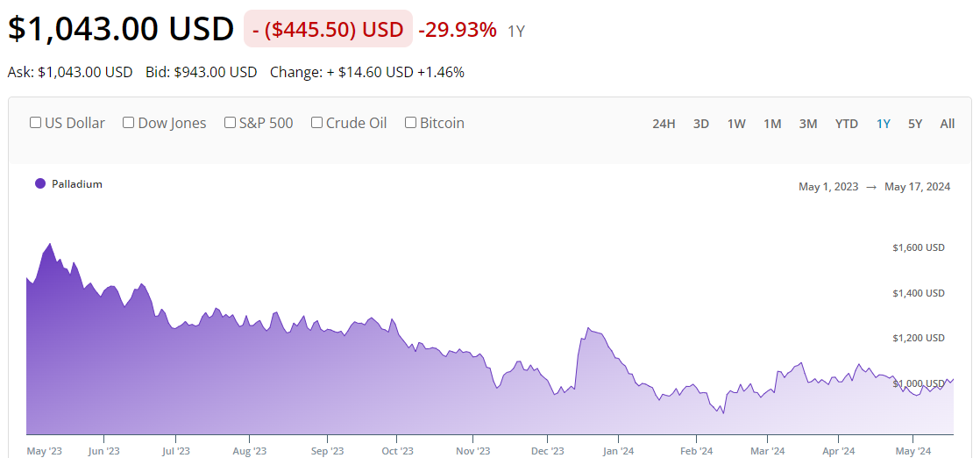Click the chart peak near May '23
This screenshot has width=980, height=458.
coord(50,245)
